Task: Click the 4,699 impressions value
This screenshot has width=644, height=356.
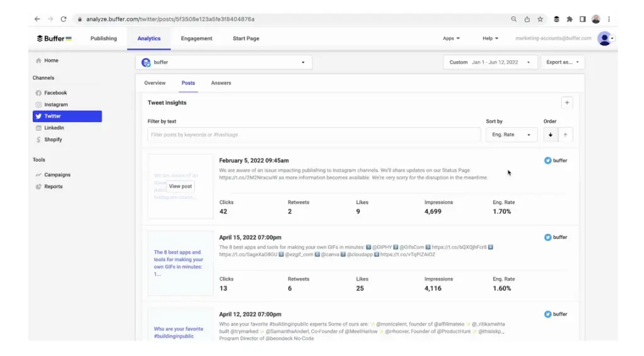Action: [x=433, y=211]
